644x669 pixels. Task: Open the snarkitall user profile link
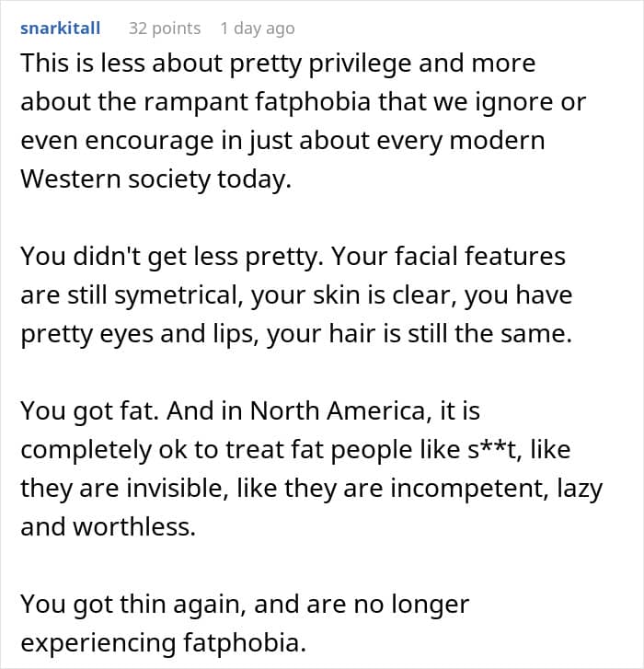(60, 29)
